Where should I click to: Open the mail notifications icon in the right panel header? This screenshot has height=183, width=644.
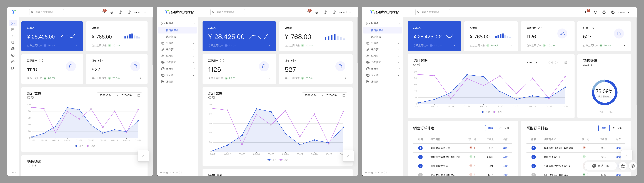click(x=587, y=12)
